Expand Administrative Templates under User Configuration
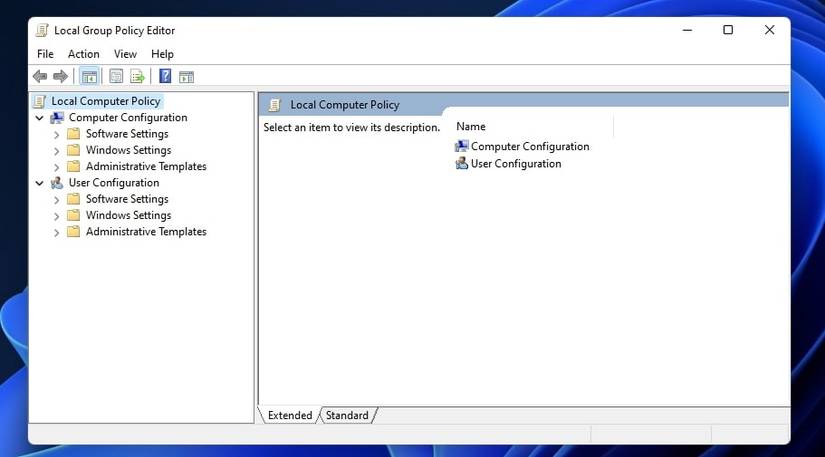The image size is (825, 457). [x=56, y=232]
